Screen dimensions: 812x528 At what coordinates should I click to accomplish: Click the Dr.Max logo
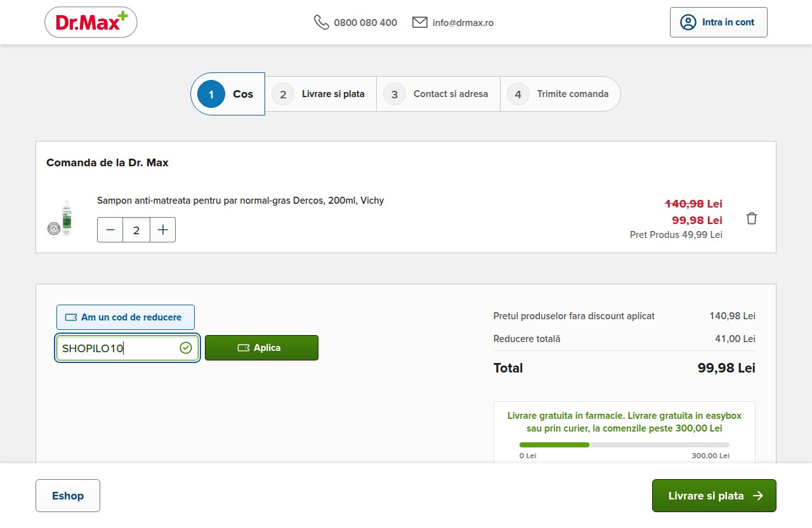91,22
